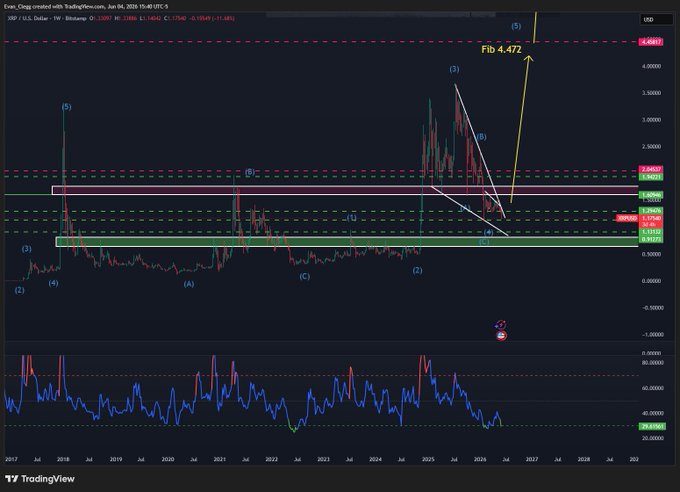This screenshot has height=492, width=680.
Task: Click the (3) wave label above the 2025 peak
Action: click(454, 69)
